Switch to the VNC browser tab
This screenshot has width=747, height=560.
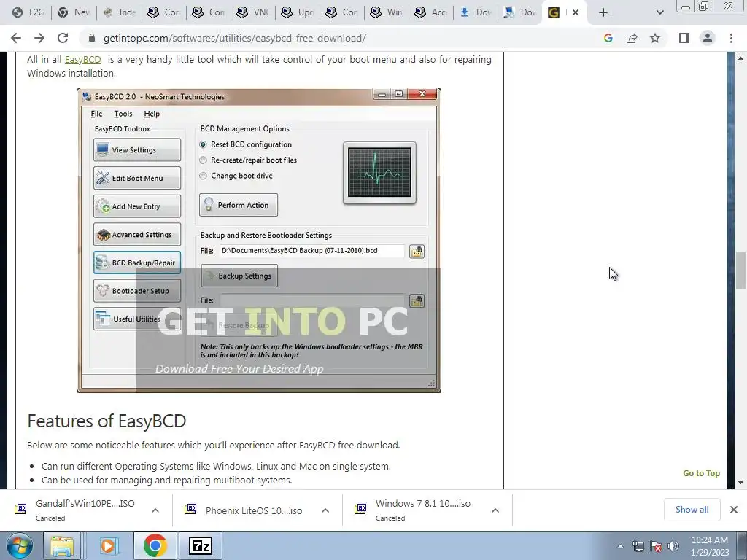click(x=253, y=12)
